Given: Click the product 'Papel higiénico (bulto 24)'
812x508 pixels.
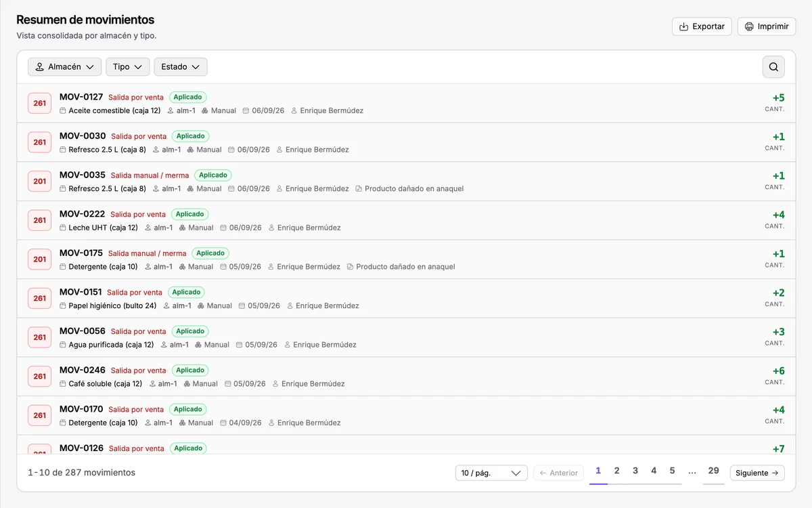Looking at the screenshot, I should (112, 305).
